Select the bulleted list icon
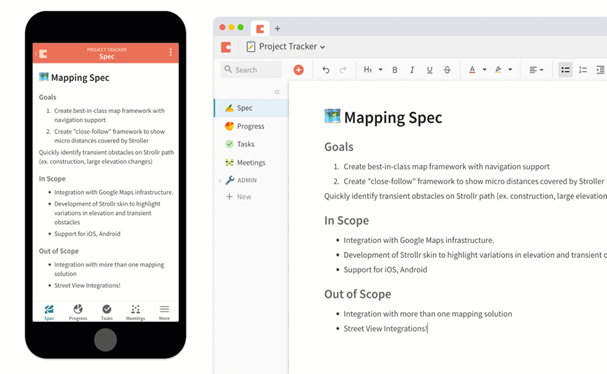The width and height of the screenshot is (607, 374). click(565, 70)
